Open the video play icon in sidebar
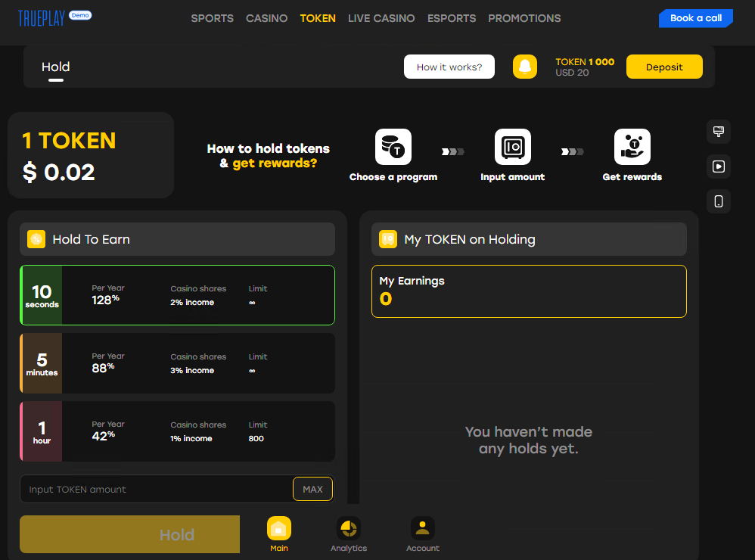 tap(719, 166)
